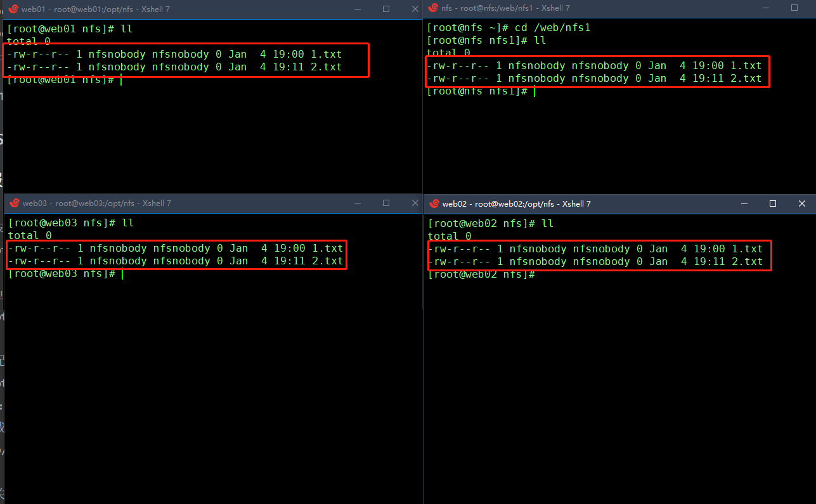Click the 19:11 2.txt row in web01
This screenshot has height=504, width=816.
pos(174,67)
